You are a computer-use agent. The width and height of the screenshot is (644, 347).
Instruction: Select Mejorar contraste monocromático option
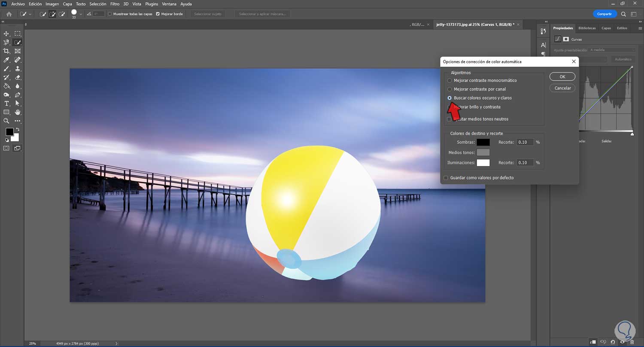pos(450,81)
